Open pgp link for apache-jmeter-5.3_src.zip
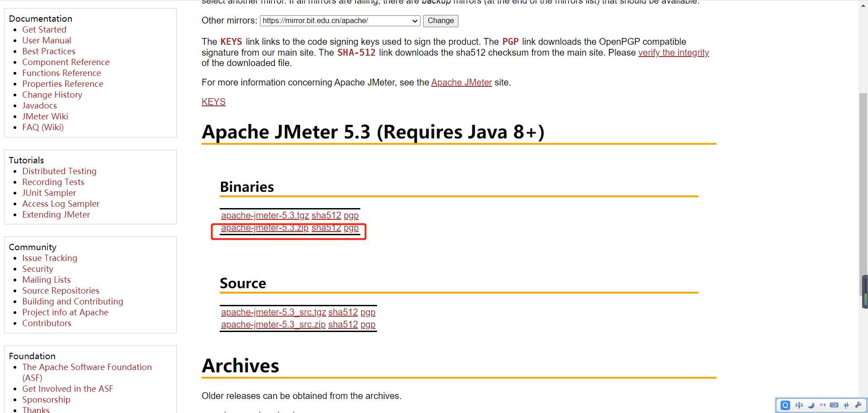 pos(368,324)
